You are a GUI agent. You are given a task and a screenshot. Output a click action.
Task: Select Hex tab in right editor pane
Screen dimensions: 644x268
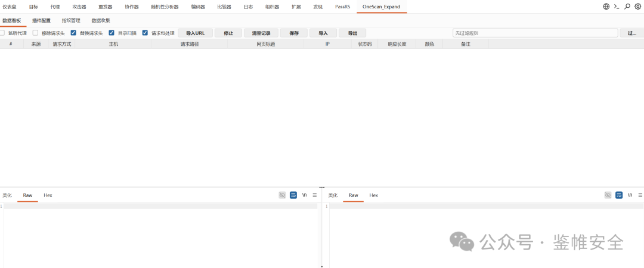pyautogui.click(x=373, y=195)
